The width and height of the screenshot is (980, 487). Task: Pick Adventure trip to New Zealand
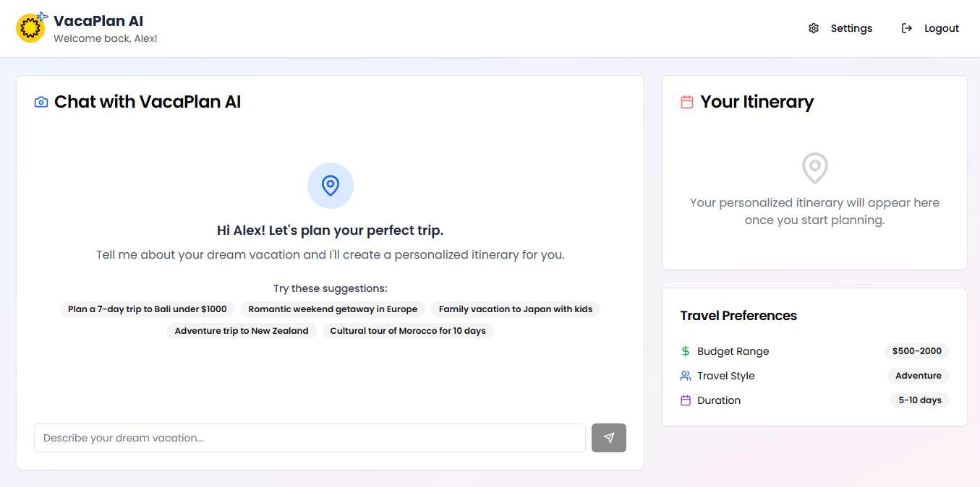click(x=241, y=330)
